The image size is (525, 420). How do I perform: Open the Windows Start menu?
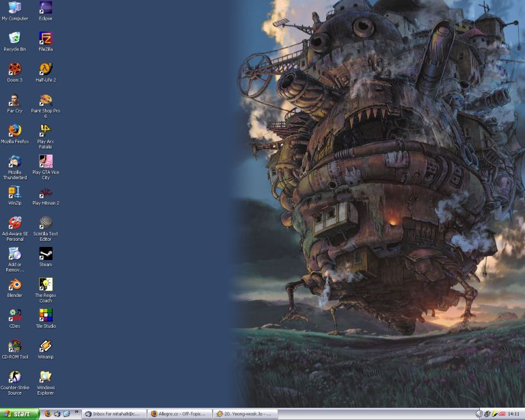pos(19,414)
